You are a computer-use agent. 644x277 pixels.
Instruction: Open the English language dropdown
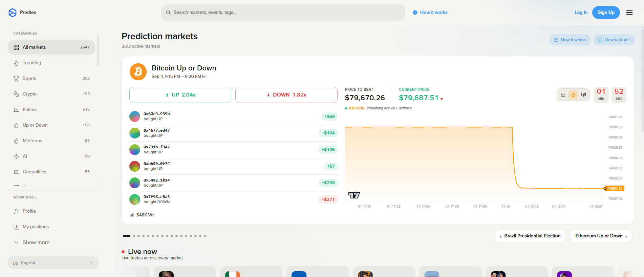(x=53, y=263)
